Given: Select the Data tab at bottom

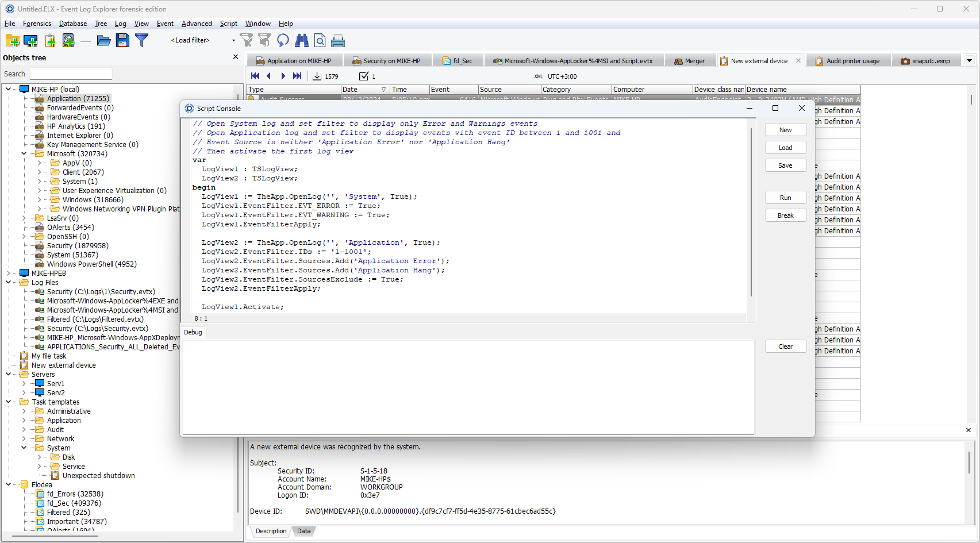Looking at the screenshot, I should point(303,531).
